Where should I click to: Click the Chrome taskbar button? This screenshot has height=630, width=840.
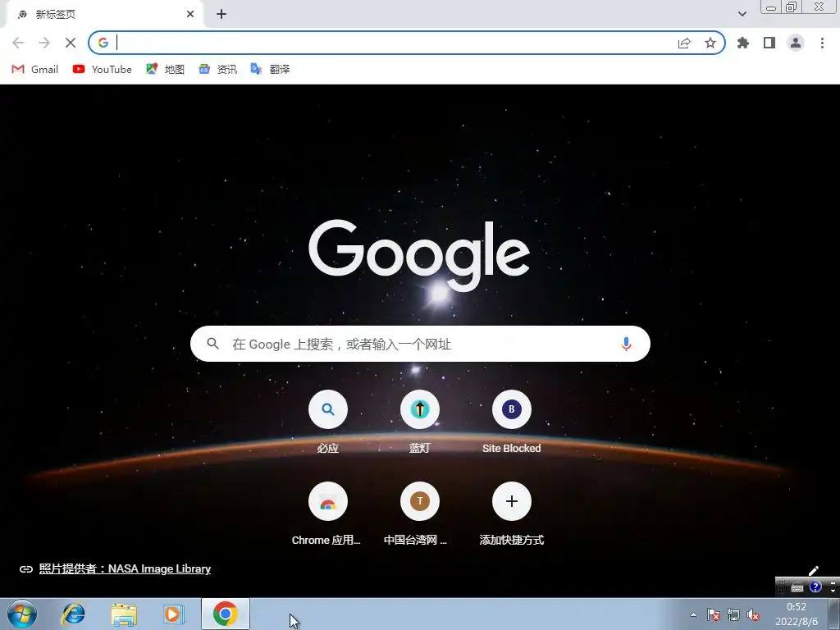(x=226, y=614)
